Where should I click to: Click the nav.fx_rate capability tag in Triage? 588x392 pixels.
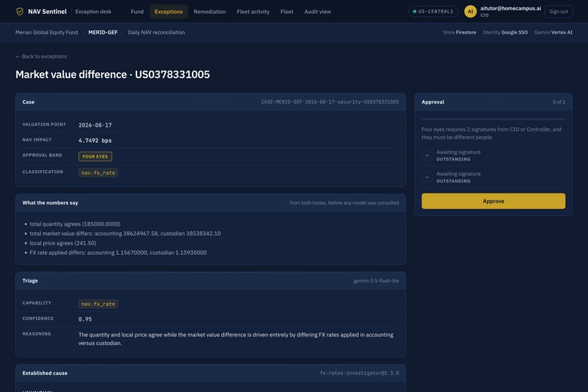(98, 304)
